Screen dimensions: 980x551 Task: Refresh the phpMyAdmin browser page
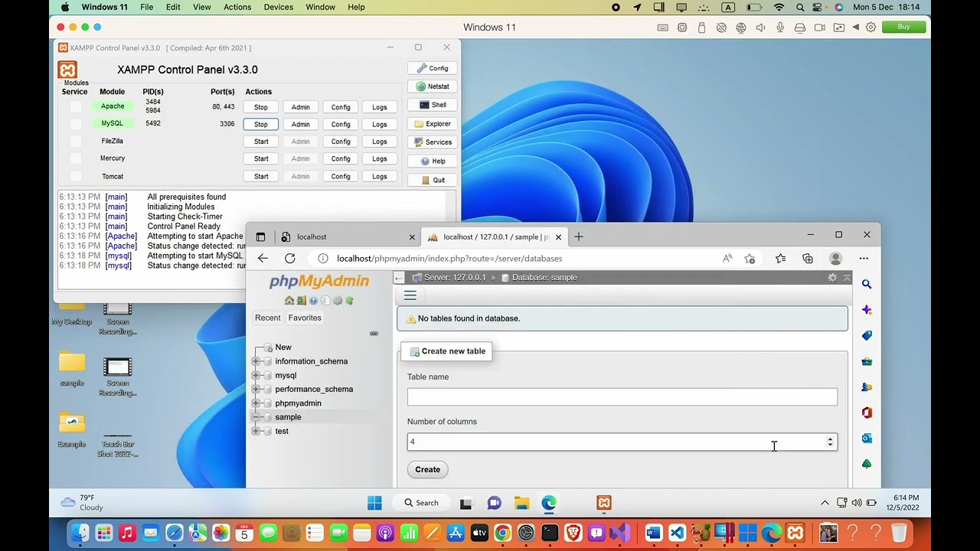290,259
